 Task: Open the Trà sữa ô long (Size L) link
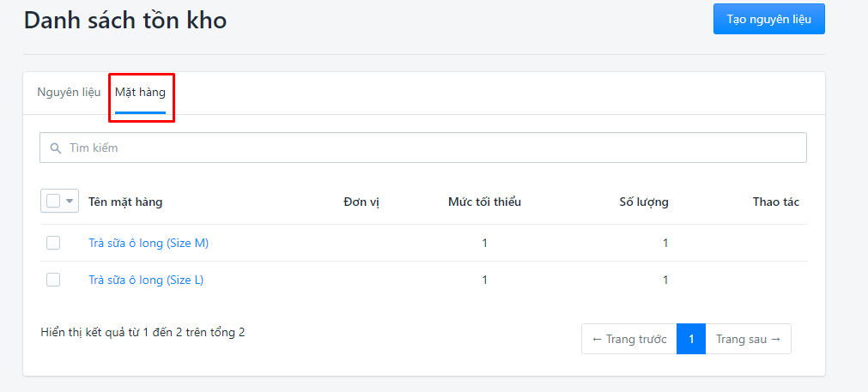pos(146,280)
